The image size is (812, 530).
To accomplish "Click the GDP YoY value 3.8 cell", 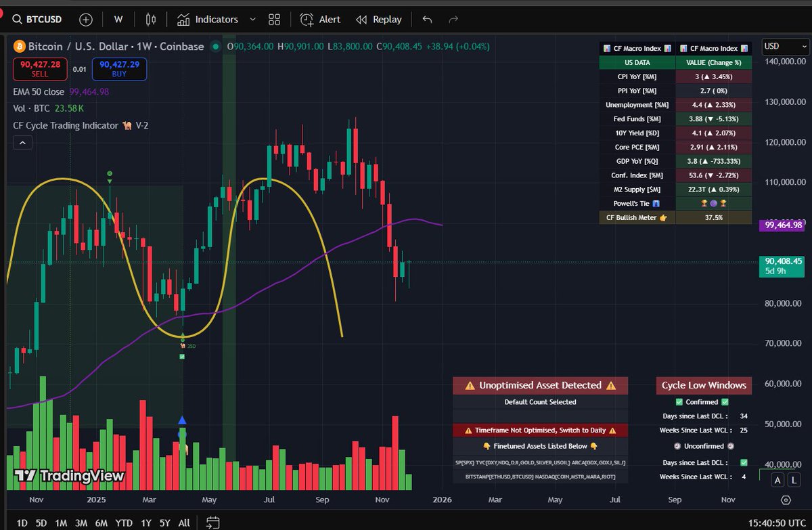I will (x=714, y=162).
